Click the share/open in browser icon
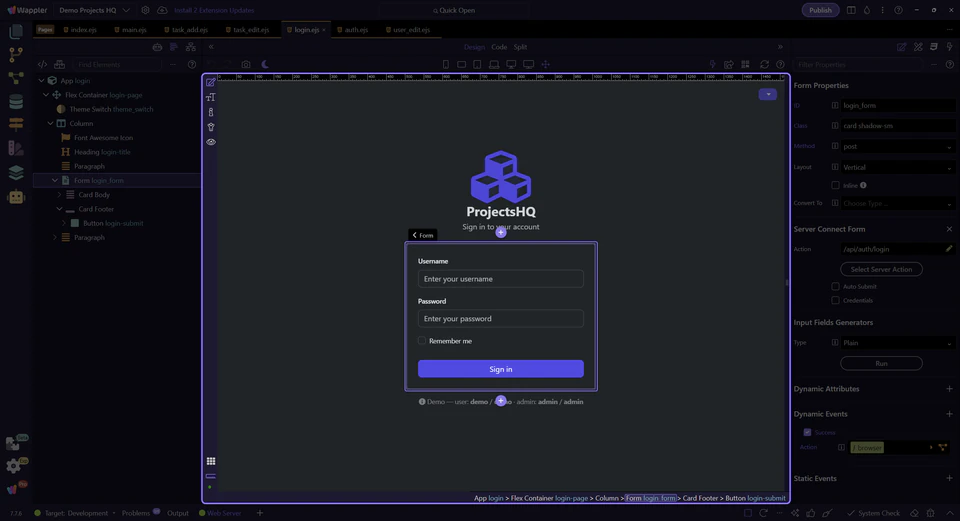This screenshot has height=521, width=960. (x=729, y=64)
